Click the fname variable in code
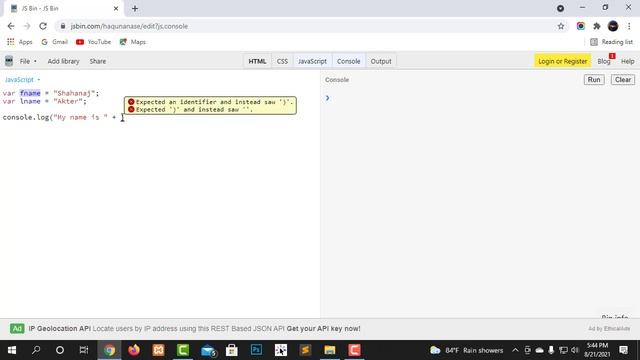The image size is (640, 360). pos(30,93)
